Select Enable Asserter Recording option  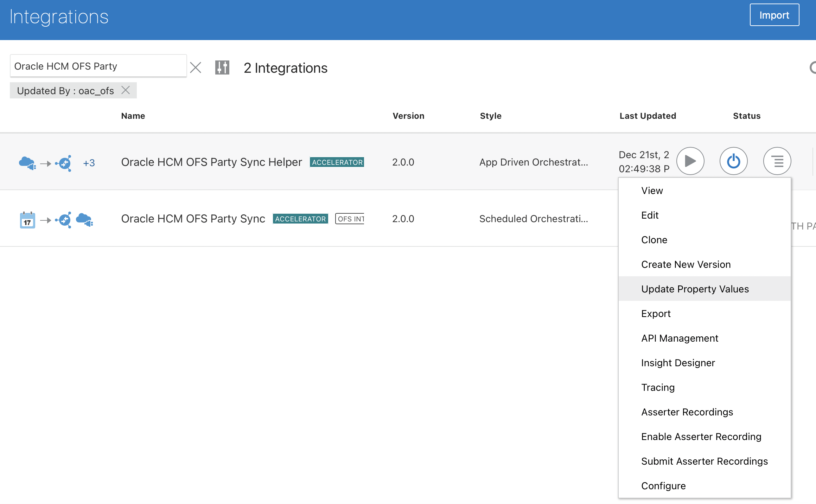click(x=701, y=437)
